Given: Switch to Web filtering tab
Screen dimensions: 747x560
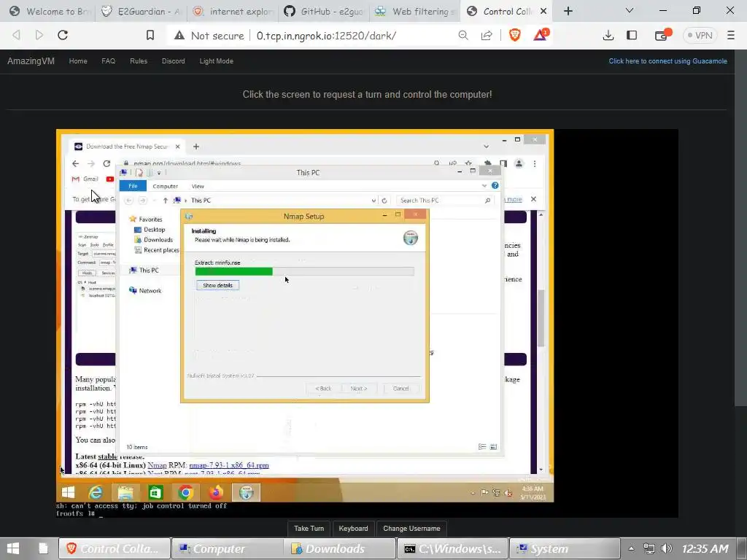Looking at the screenshot, I should pos(414,11).
